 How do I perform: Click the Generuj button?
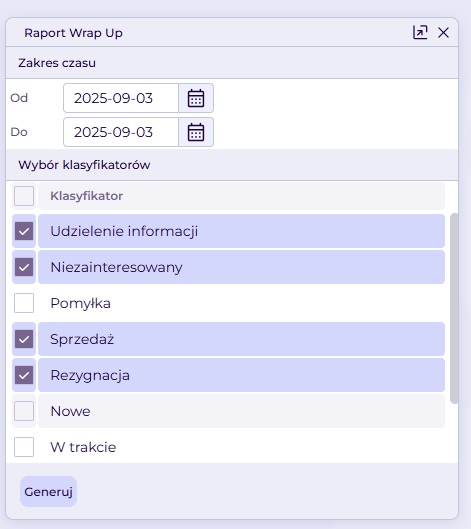click(x=49, y=492)
